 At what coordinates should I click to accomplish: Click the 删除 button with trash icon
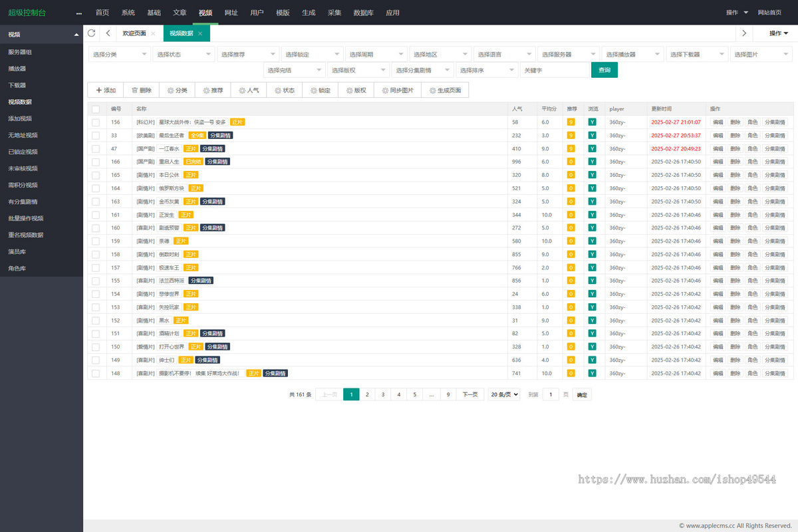(141, 90)
